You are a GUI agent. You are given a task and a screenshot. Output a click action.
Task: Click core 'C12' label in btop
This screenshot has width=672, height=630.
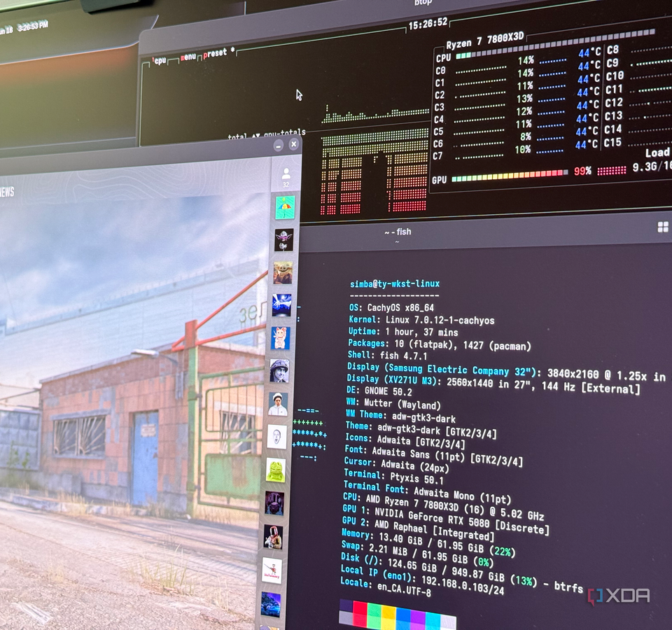[614, 103]
